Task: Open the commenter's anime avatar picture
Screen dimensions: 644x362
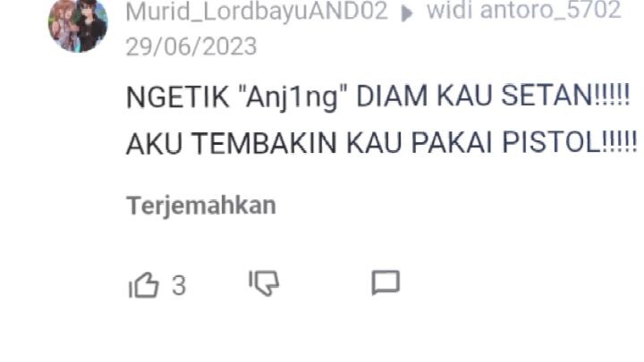Action: [x=78, y=25]
